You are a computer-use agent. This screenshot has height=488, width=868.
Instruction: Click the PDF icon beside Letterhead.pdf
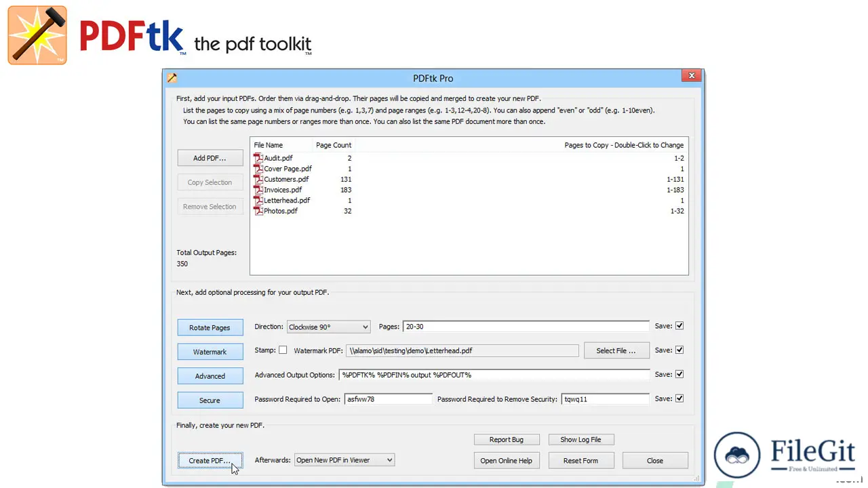(258, 201)
